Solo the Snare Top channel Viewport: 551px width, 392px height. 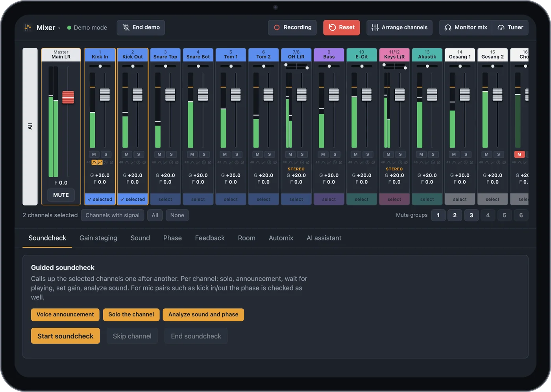tap(171, 154)
